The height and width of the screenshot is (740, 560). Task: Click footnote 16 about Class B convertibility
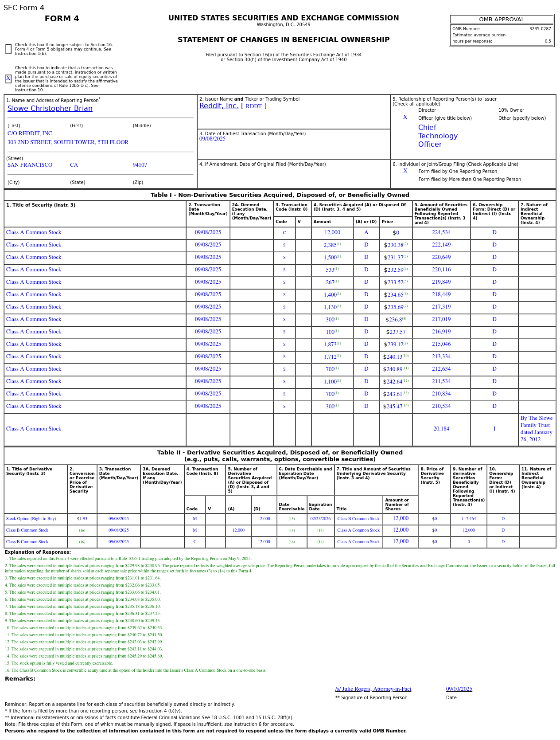click(x=136, y=670)
